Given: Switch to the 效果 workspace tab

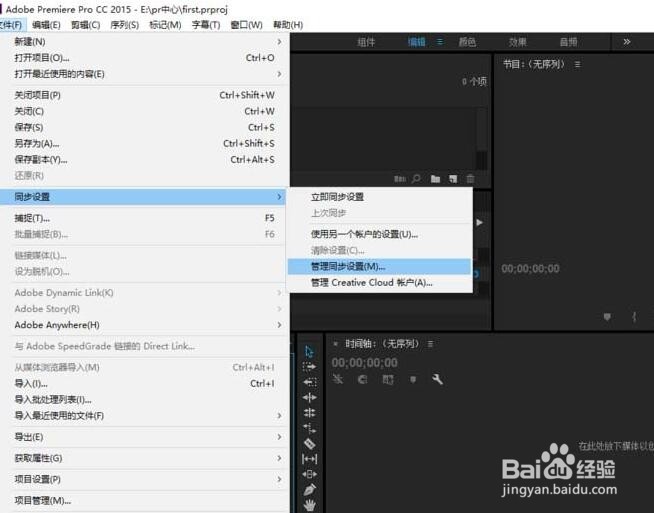Looking at the screenshot, I should pyautogui.click(x=518, y=42).
